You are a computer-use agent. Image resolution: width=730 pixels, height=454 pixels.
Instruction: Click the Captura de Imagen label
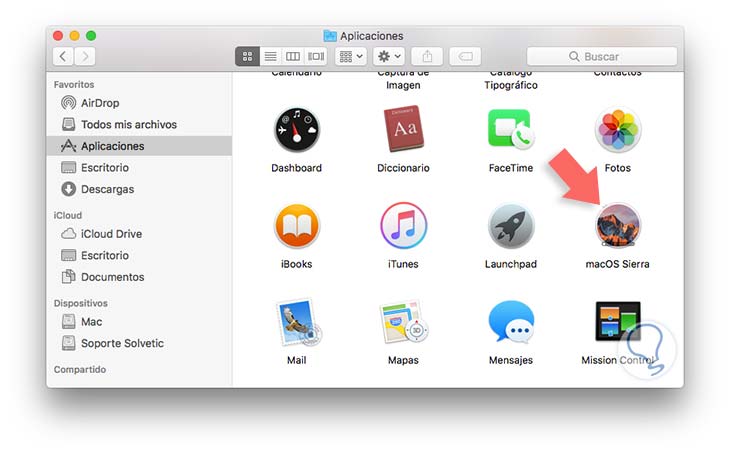pos(403,79)
